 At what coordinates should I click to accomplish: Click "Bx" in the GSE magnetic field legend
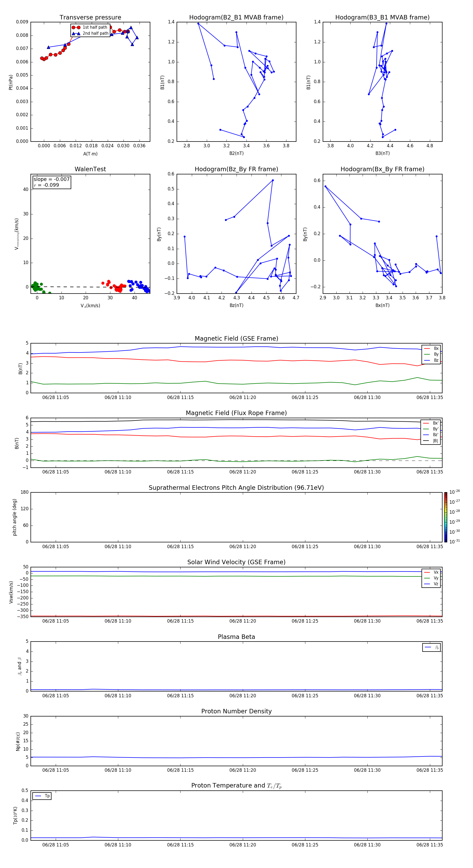pos(436,349)
